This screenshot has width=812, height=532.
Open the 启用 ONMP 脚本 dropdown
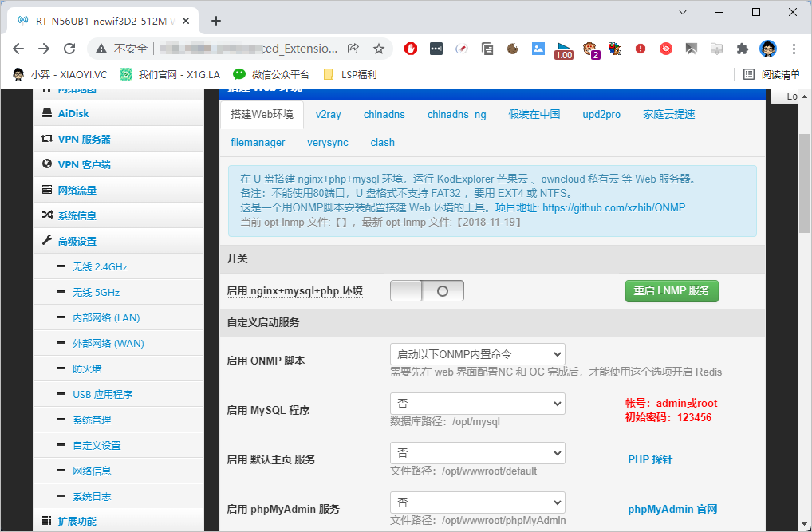tap(477, 354)
